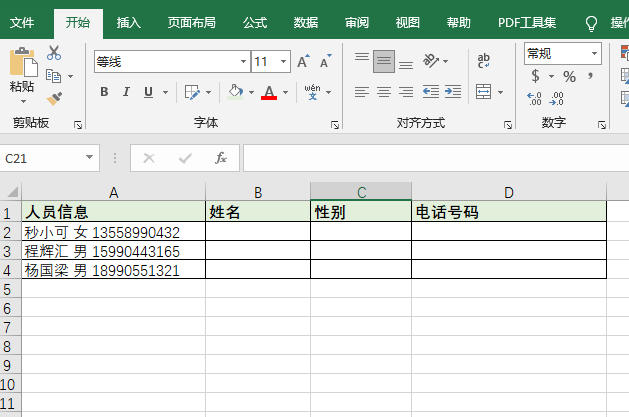Click the Increase Font Size icon
The width and height of the screenshot is (629, 417).
tap(304, 62)
